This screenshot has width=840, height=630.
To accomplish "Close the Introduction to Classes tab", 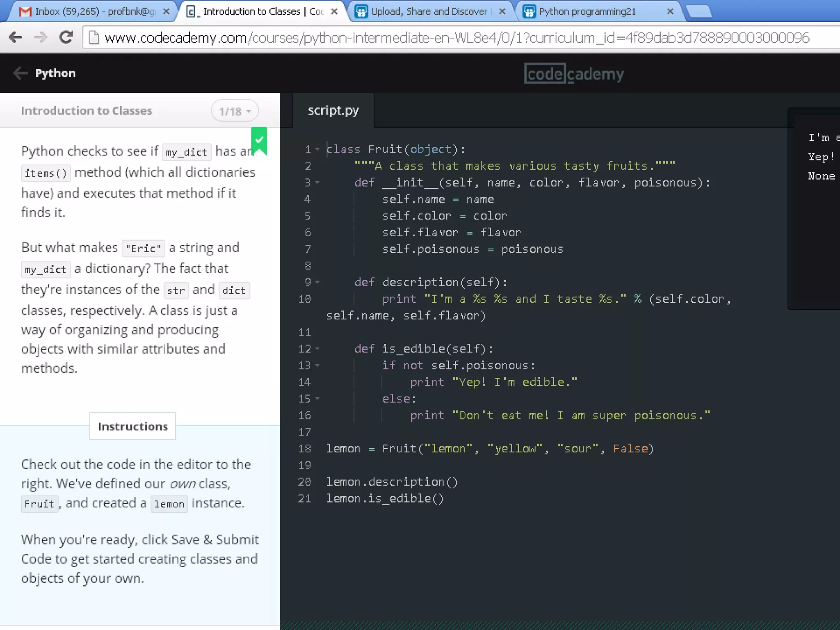I will [x=334, y=11].
